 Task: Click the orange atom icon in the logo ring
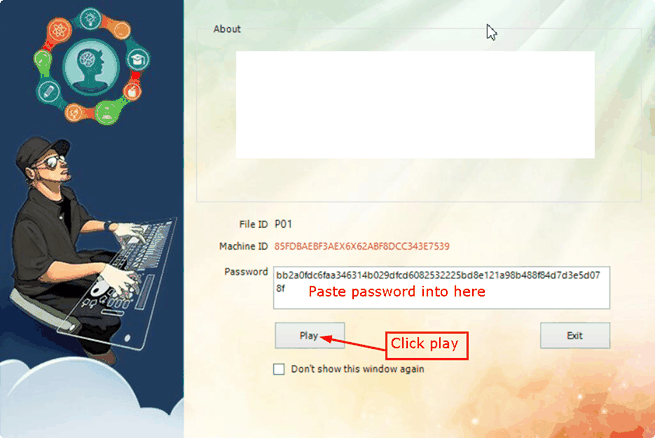[59, 30]
